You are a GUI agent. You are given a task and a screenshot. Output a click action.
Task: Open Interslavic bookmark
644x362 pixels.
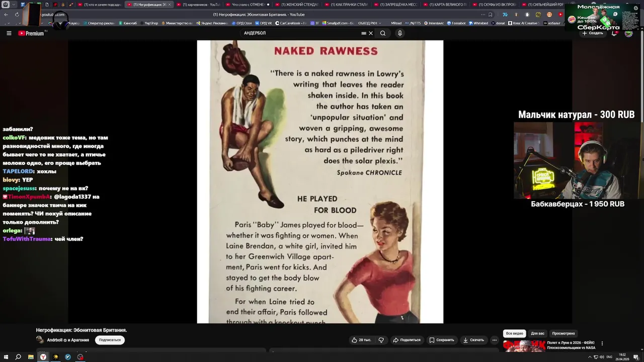pyautogui.click(x=434, y=23)
